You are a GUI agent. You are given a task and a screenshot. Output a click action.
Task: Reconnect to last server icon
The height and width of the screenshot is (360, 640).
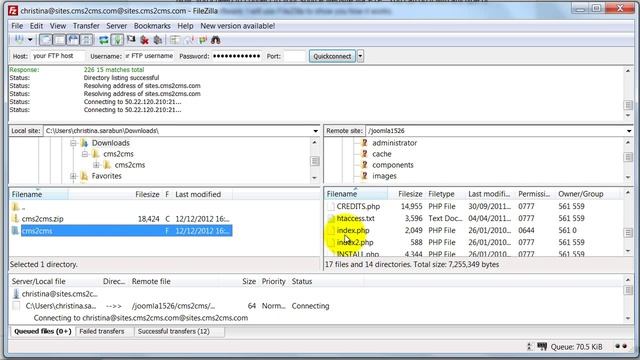[x=158, y=40]
